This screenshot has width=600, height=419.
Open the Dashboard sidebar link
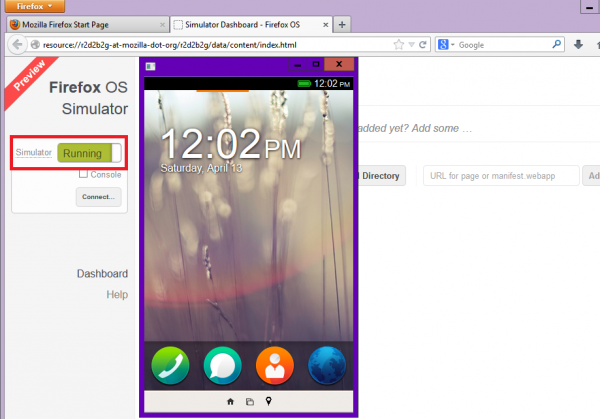(102, 274)
